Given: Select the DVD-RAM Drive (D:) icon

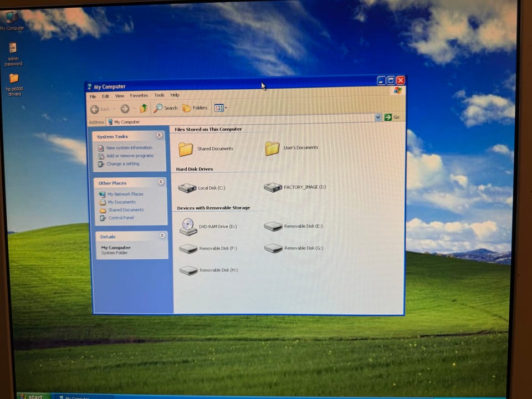Looking at the screenshot, I should coord(188,227).
